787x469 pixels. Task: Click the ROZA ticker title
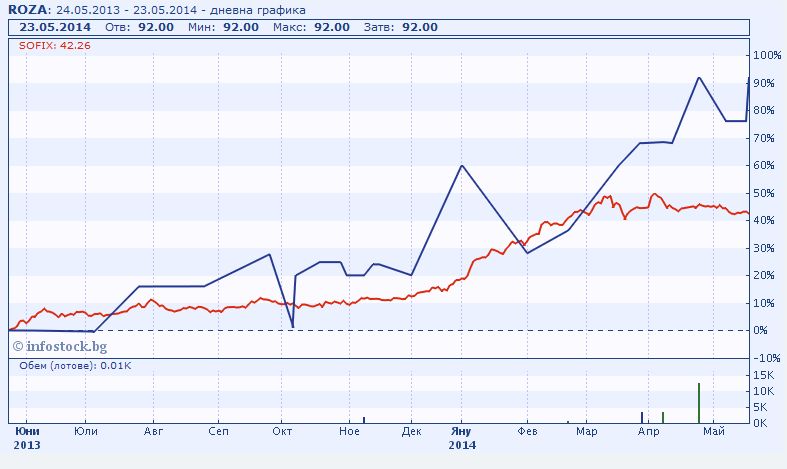(29, 10)
